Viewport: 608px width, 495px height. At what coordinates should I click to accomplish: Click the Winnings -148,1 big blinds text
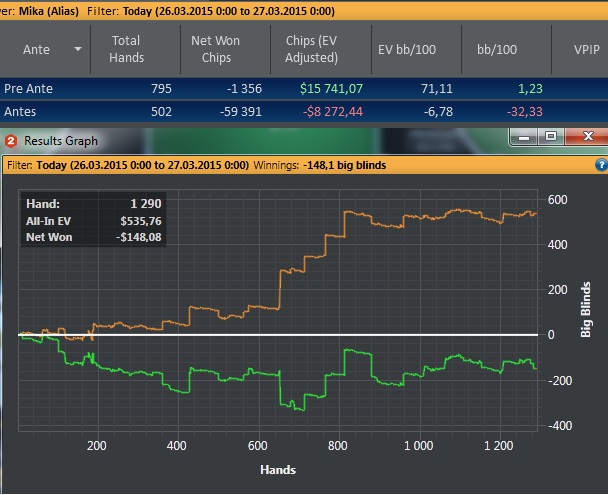(x=320, y=166)
